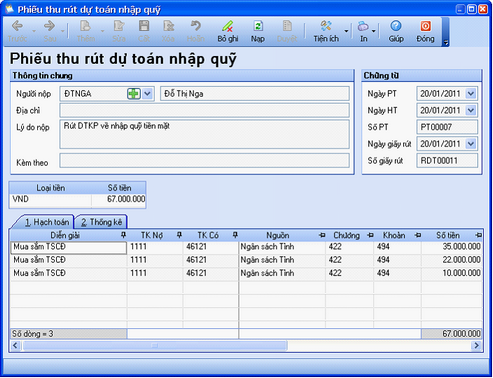Select first row Mua sắm TSCĐ cell

68,247
